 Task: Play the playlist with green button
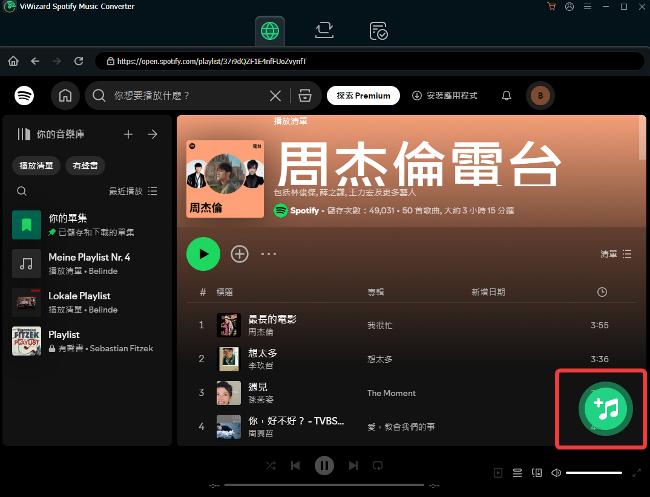pyautogui.click(x=203, y=254)
